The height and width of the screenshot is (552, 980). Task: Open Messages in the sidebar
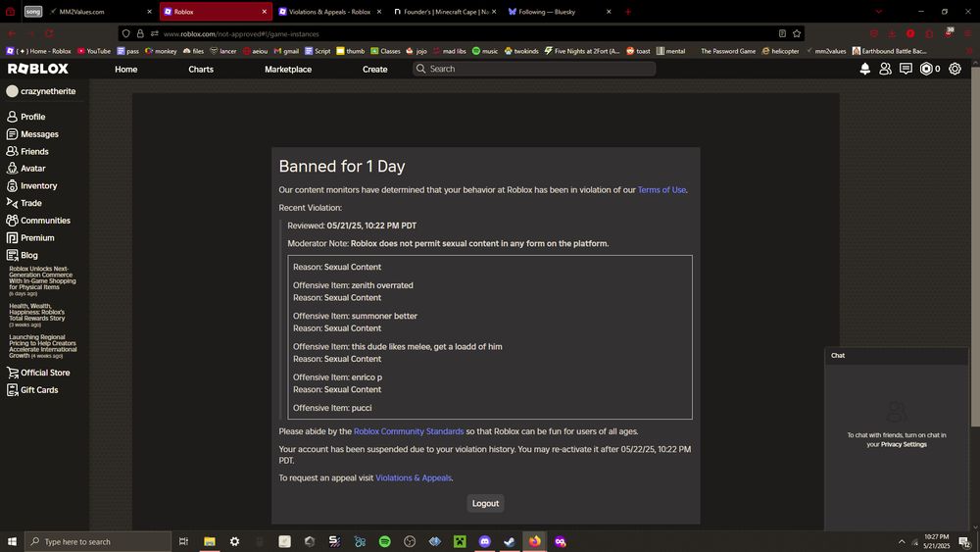coord(32,134)
